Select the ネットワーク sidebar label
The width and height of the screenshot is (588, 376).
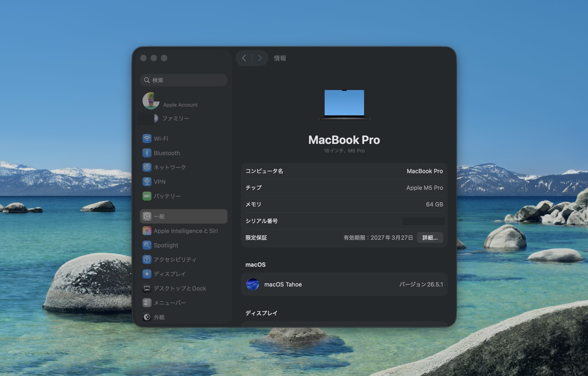(x=170, y=167)
